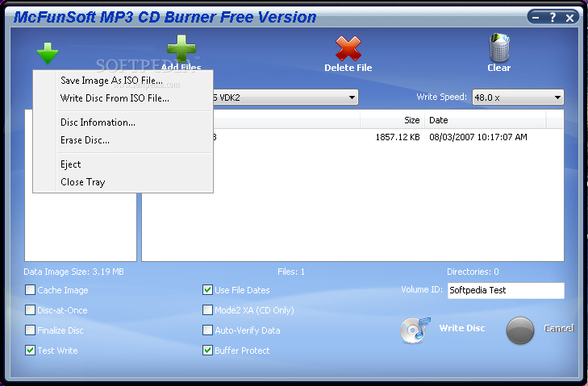Click the Directories: 0 status text

473,272
